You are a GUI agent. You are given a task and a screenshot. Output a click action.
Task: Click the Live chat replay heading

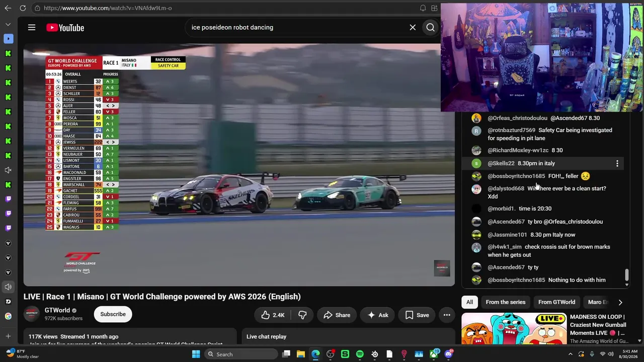(x=266, y=336)
